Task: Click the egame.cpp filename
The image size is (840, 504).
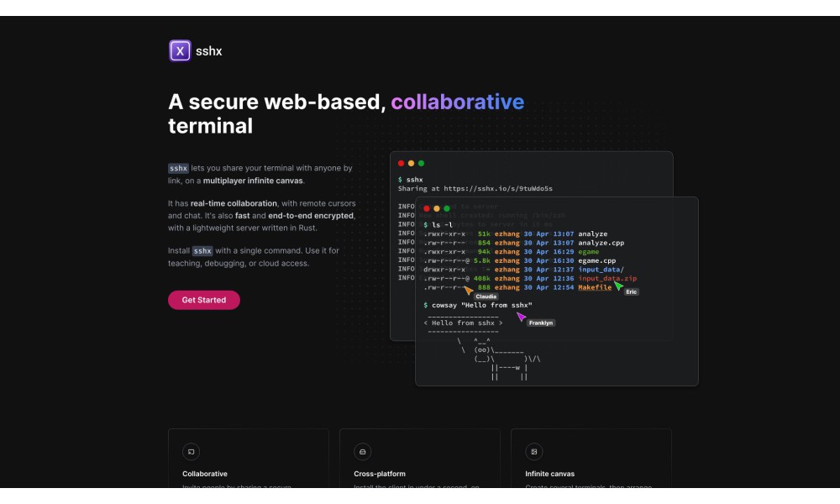Action: 596,260
